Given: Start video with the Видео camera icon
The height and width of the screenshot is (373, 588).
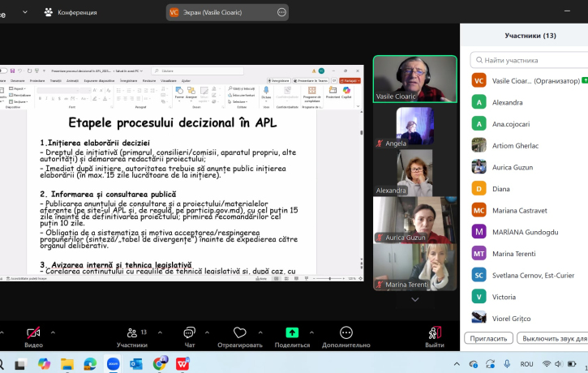Looking at the screenshot, I should pyautogui.click(x=33, y=332).
